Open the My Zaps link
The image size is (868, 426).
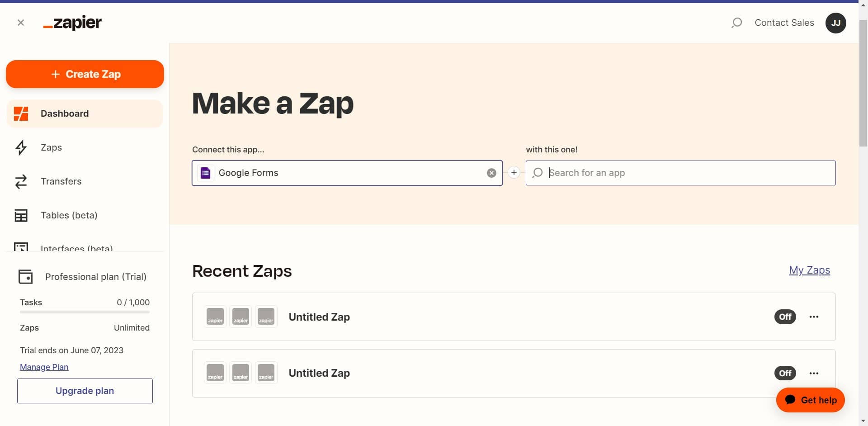[809, 270]
